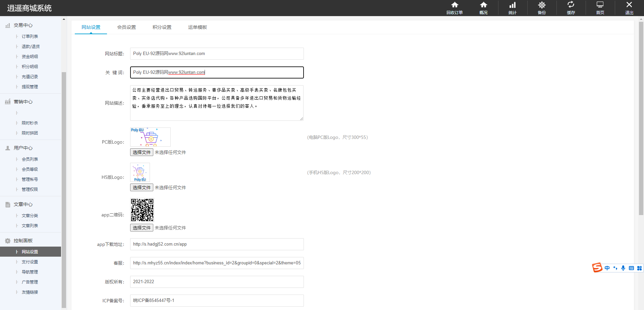The height and width of the screenshot is (310, 644).
Task: Choose file for PC版Logo
Action: tap(142, 152)
